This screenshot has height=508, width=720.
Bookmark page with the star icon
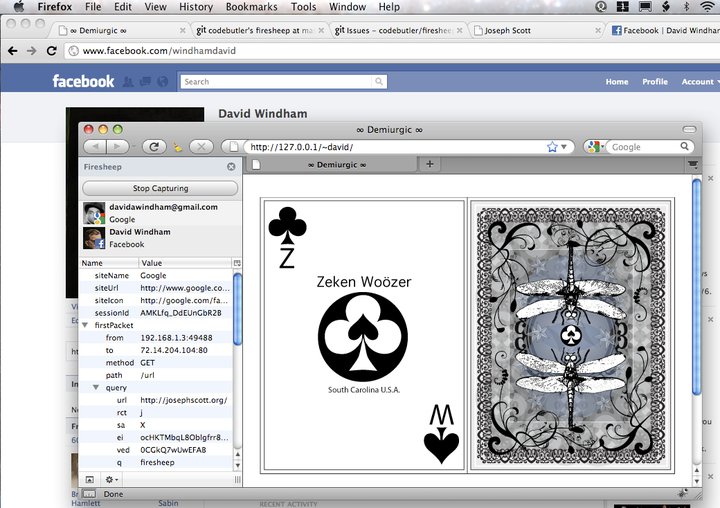(x=552, y=147)
